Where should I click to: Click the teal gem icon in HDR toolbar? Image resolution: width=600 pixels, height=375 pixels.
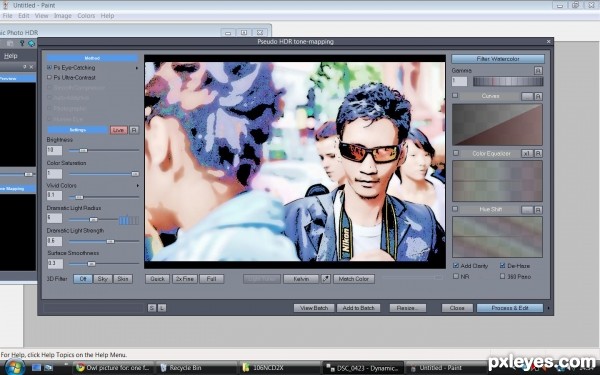(x=31, y=43)
